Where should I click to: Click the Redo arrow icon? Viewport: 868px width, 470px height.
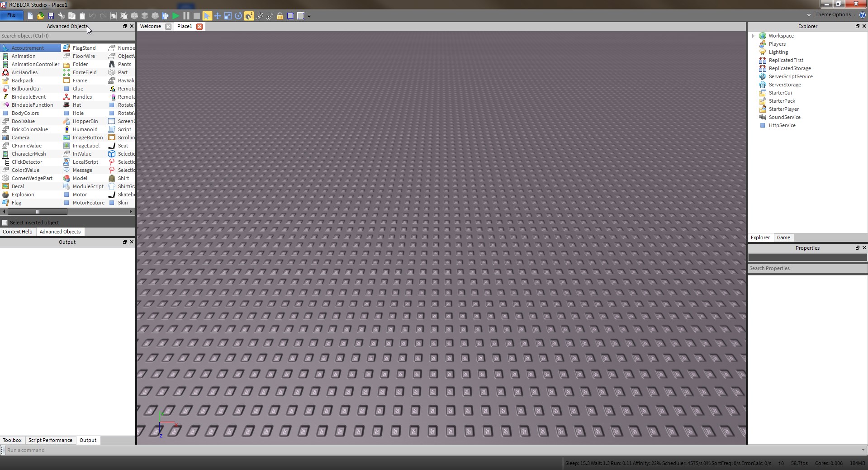pyautogui.click(x=103, y=16)
